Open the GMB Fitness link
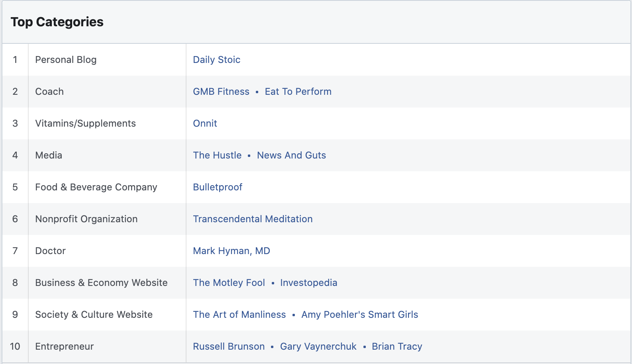The image size is (632, 364). click(221, 92)
